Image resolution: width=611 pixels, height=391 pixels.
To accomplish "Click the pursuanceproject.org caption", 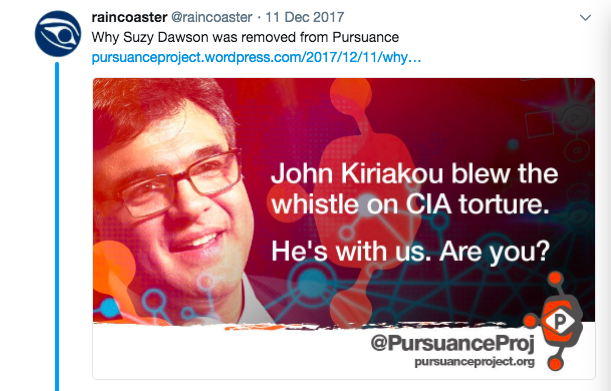I will click(x=474, y=362).
